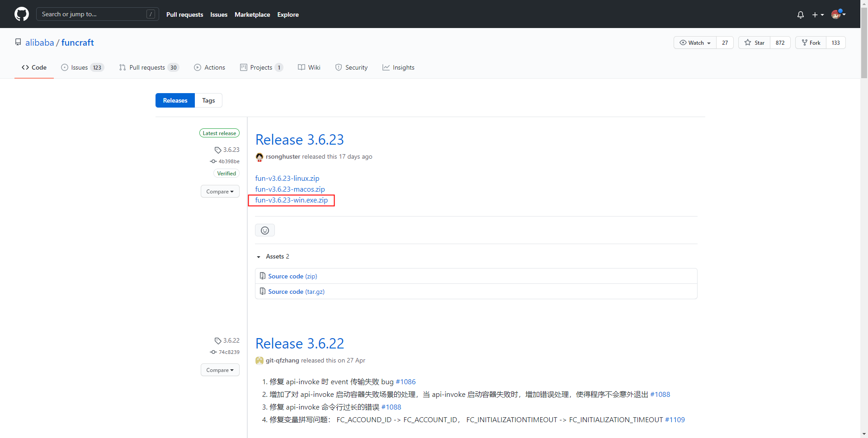Switch to the Insights tab
This screenshot has width=868, height=438.
[398, 67]
